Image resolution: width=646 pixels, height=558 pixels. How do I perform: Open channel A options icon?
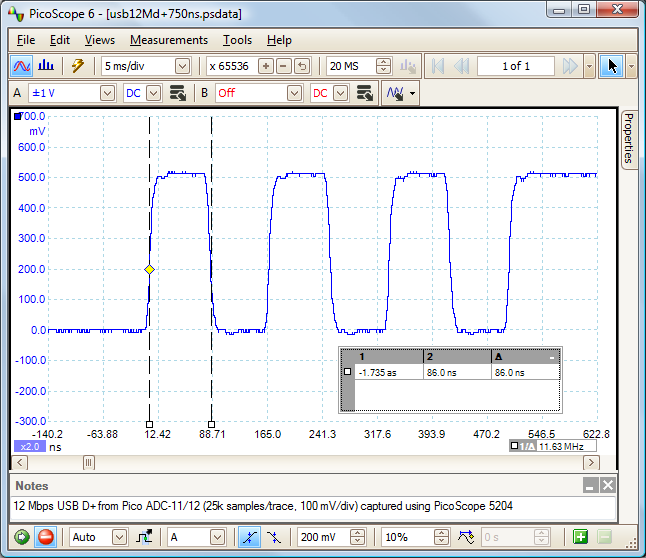tap(178, 93)
